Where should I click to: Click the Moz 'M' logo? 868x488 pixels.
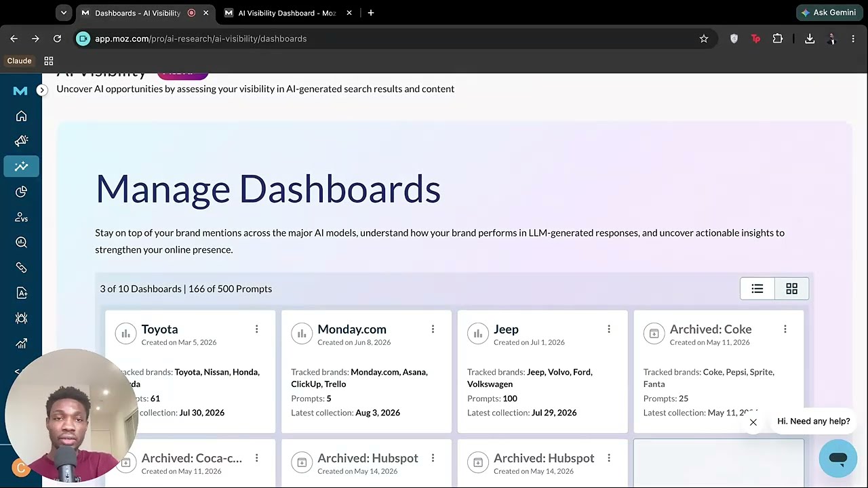tap(20, 91)
